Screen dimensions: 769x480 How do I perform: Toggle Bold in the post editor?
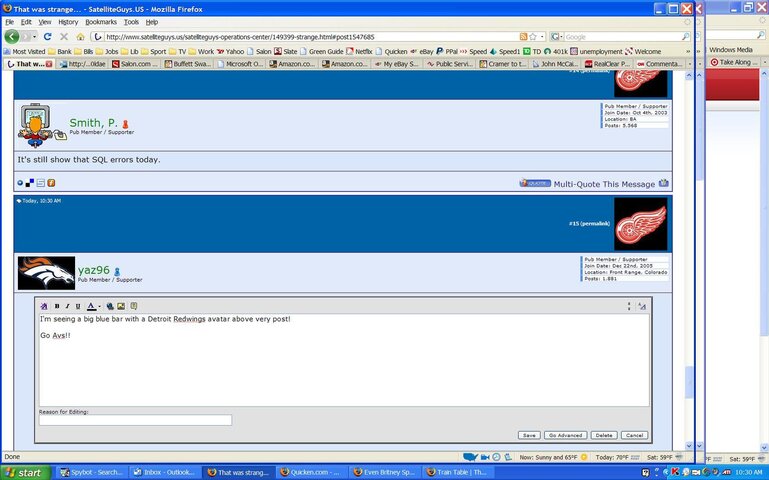coord(57,306)
